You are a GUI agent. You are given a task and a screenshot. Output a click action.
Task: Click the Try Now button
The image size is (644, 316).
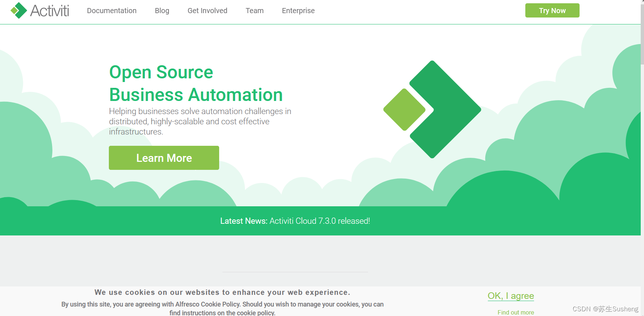click(x=552, y=11)
